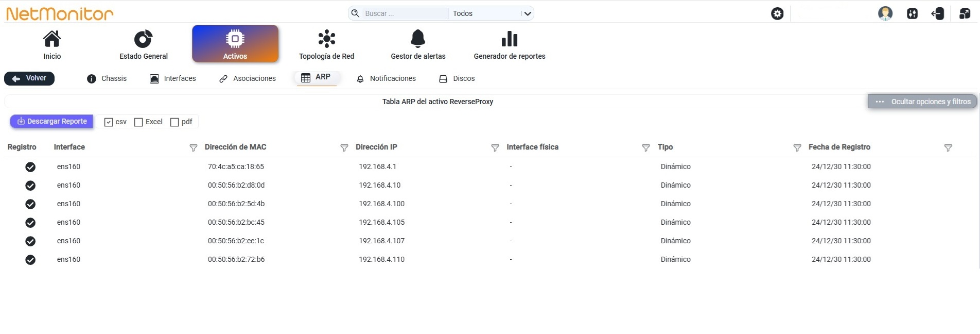980x334 pixels.
Task: Switch to the Discos tab
Action: [x=457, y=78]
